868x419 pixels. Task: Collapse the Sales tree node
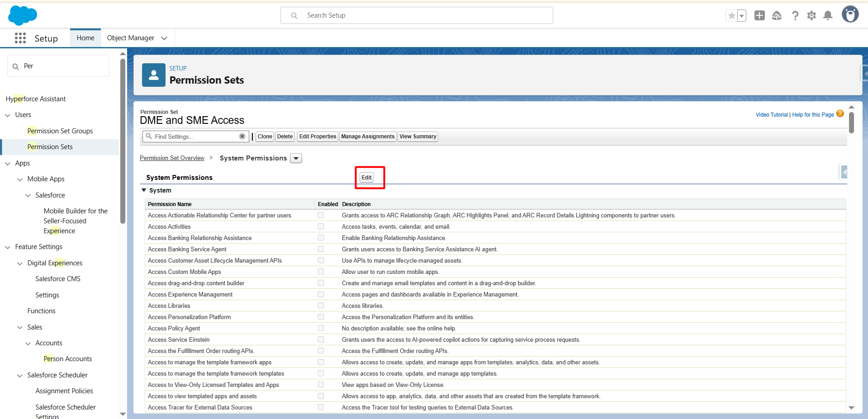click(x=20, y=328)
